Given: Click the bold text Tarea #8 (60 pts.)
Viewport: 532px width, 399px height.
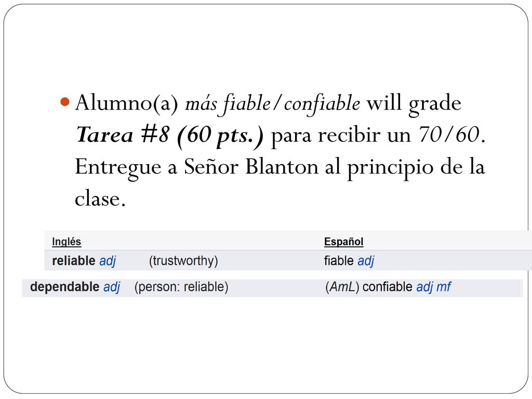Looking at the screenshot, I should click(x=169, y=135).
